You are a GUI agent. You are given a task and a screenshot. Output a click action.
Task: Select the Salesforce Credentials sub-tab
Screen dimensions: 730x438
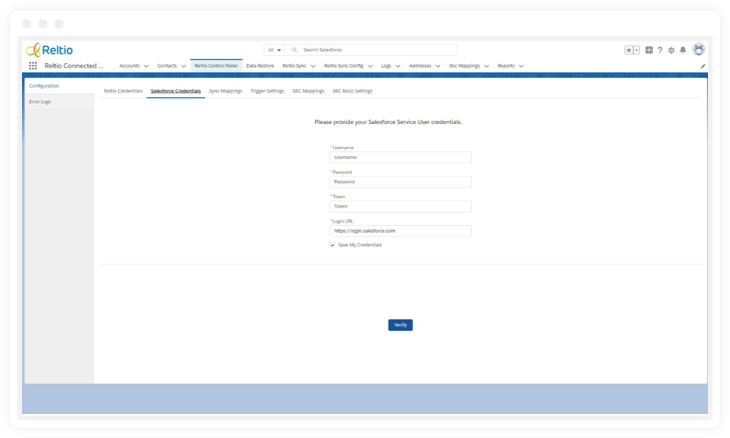coord(176,91)
